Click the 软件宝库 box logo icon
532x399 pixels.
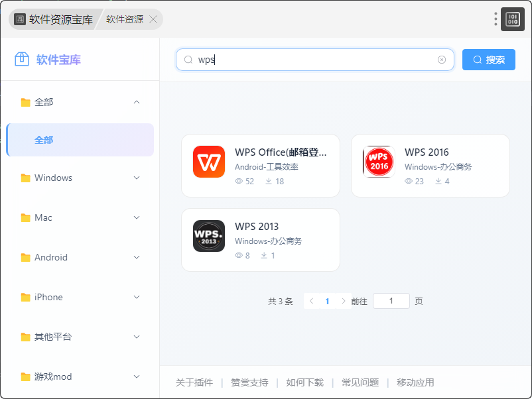22,59
